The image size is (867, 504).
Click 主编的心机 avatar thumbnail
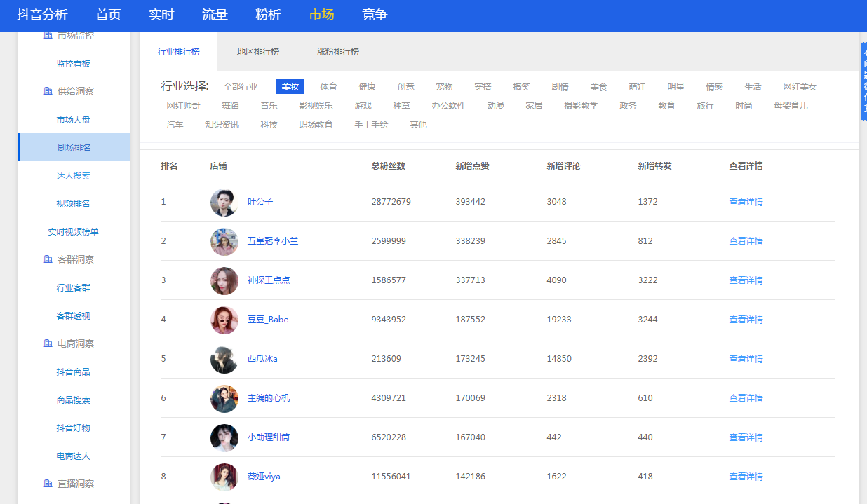(x=224, y=398)
